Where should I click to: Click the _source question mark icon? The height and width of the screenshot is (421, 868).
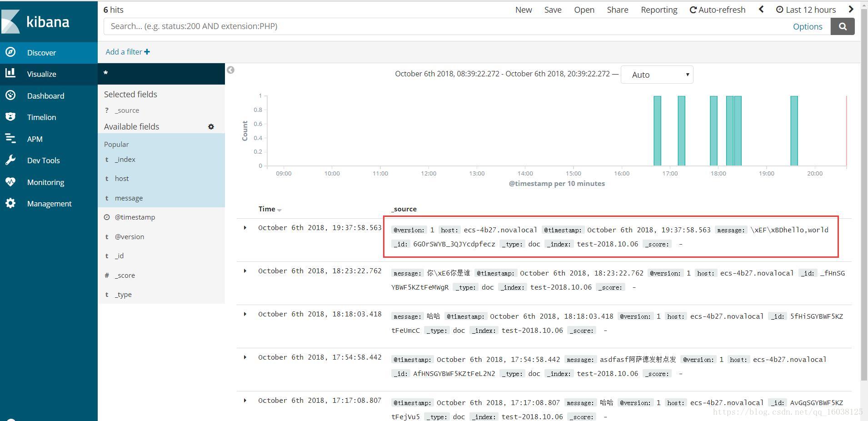(107, 110)
